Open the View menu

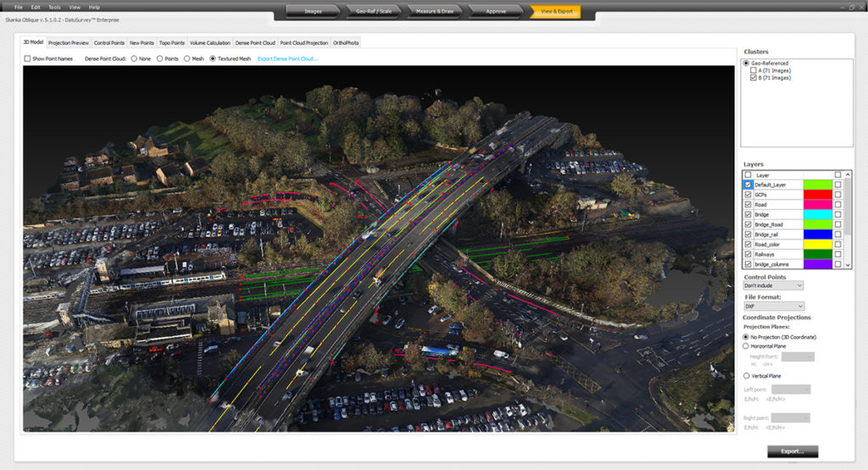click(75, 7)
